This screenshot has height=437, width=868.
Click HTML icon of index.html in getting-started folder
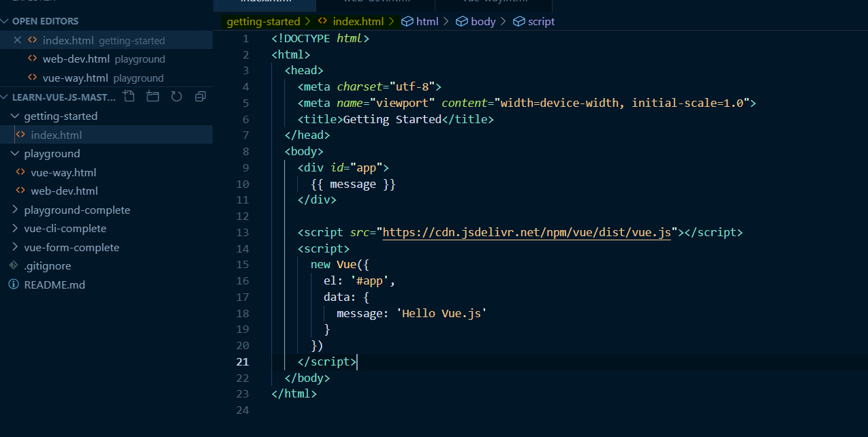click(20, 135)
